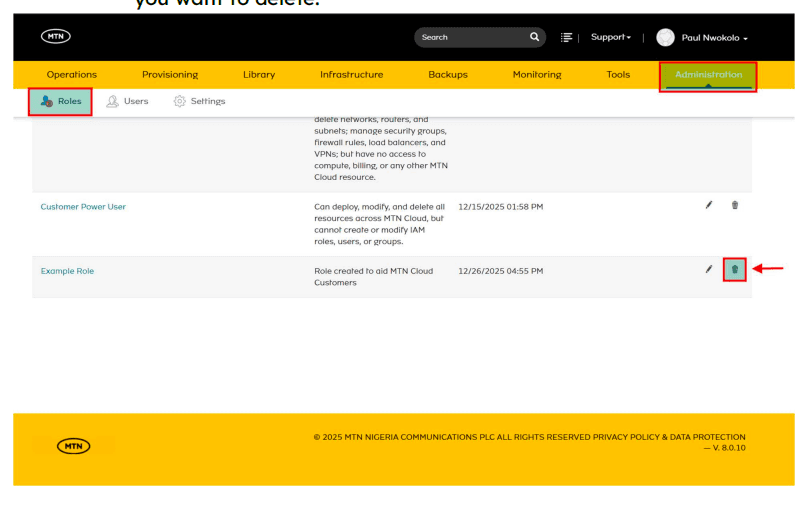Open the Monitoring menu
812x516 pixels.
click(x=537, y=75)
